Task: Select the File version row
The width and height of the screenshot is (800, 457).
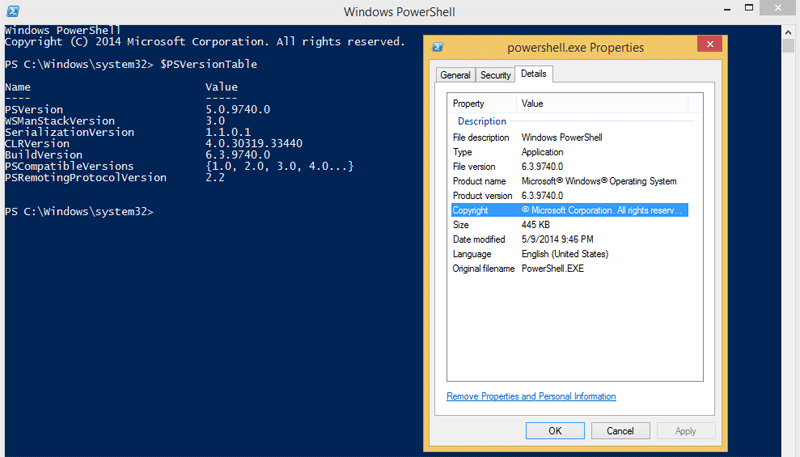Action: [569, 166]
